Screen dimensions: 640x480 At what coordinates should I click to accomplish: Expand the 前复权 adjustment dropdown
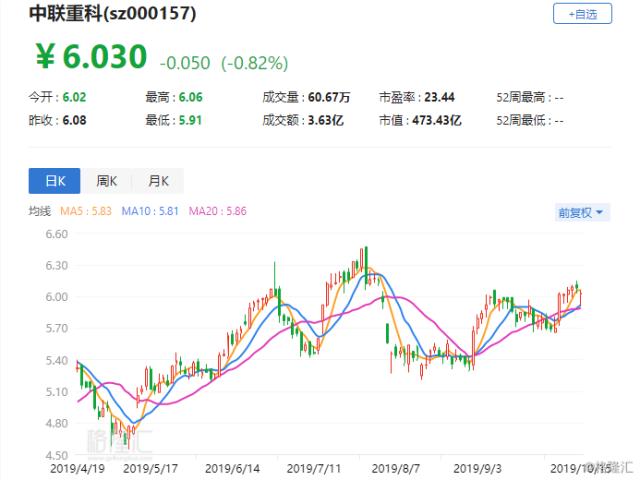[581, 212]
